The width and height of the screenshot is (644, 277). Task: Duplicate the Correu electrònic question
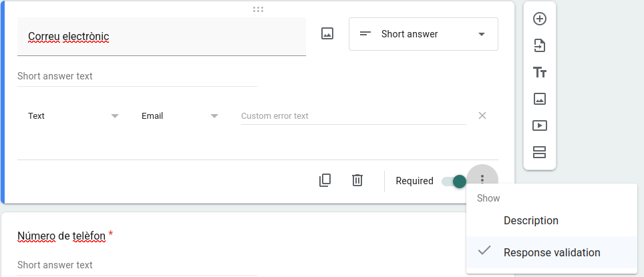point(325,180)
